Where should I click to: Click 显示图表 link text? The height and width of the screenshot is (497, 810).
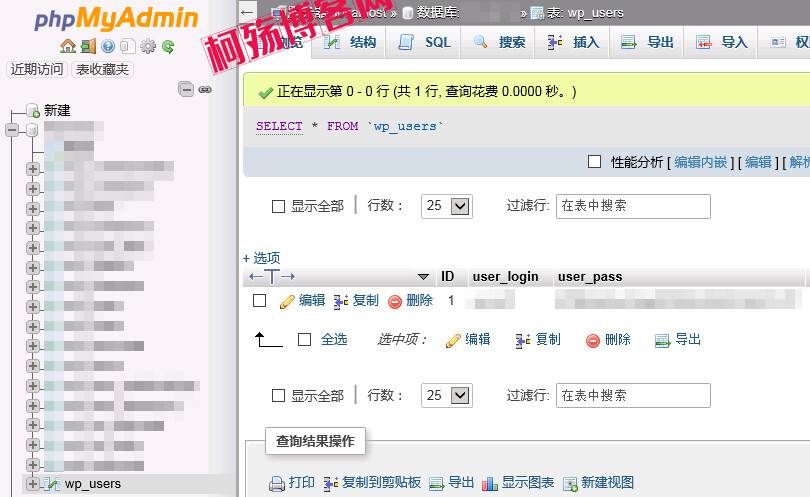tap(528, 483)
